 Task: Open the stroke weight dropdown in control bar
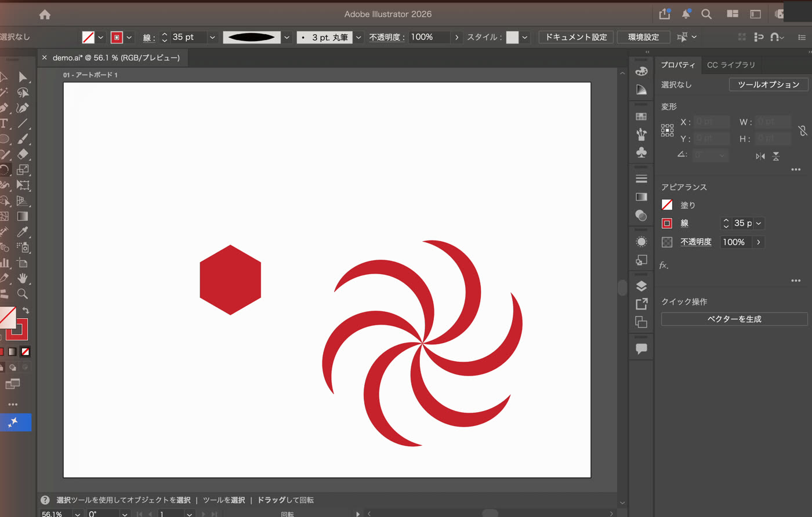[x=212, y=37]
